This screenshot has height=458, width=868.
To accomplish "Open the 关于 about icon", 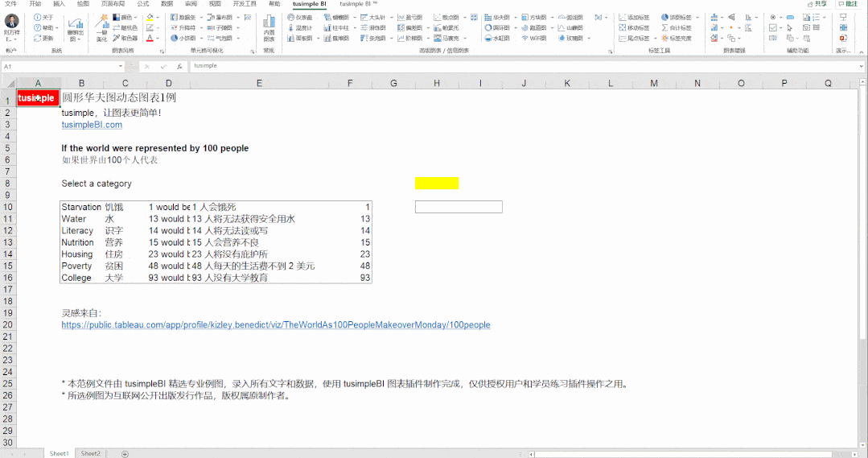I will click(43, 17).
